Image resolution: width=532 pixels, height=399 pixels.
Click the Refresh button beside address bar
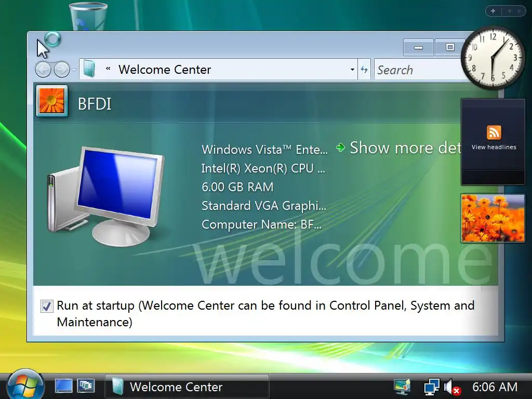pyautogui.click(x=364, y=70)
